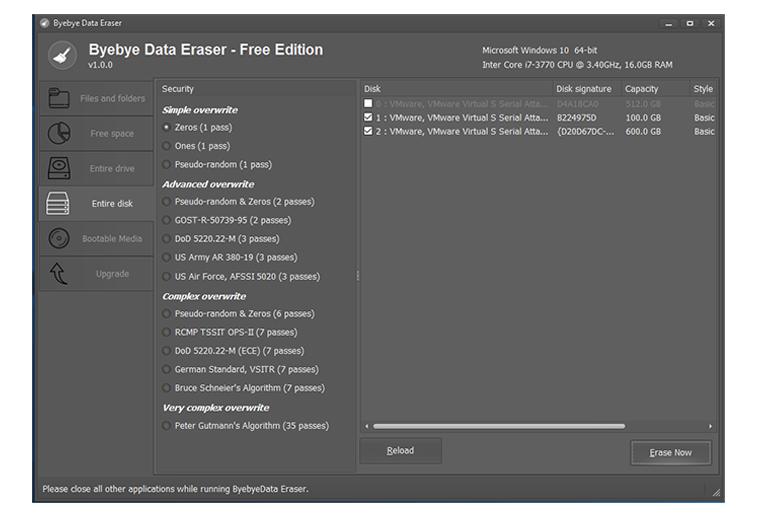Open the Bootable Media section
The image size is (761, 519).
click(96, 238)
